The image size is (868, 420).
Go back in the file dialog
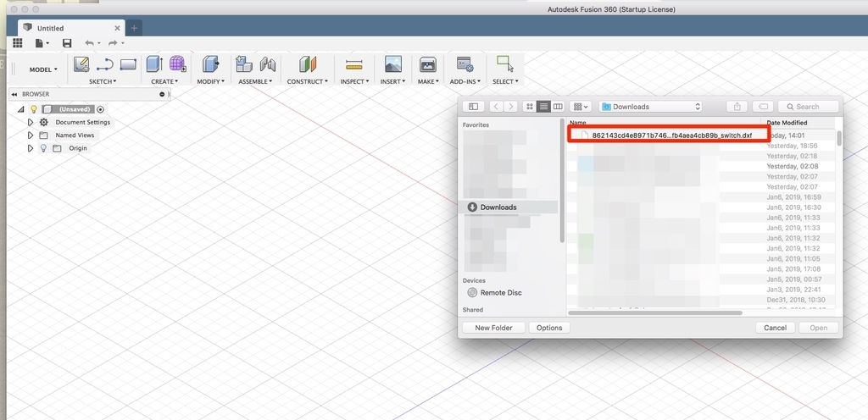point(497,107)
